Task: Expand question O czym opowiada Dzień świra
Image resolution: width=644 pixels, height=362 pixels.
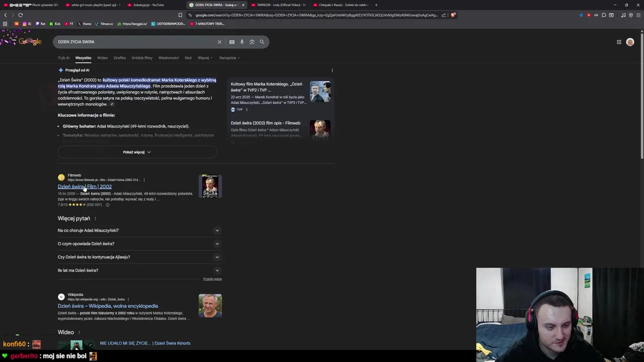Action: (x=139, y=244)
